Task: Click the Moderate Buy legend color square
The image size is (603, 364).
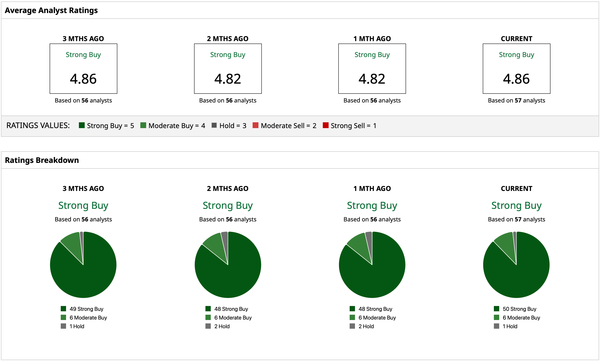Action: 143,125
